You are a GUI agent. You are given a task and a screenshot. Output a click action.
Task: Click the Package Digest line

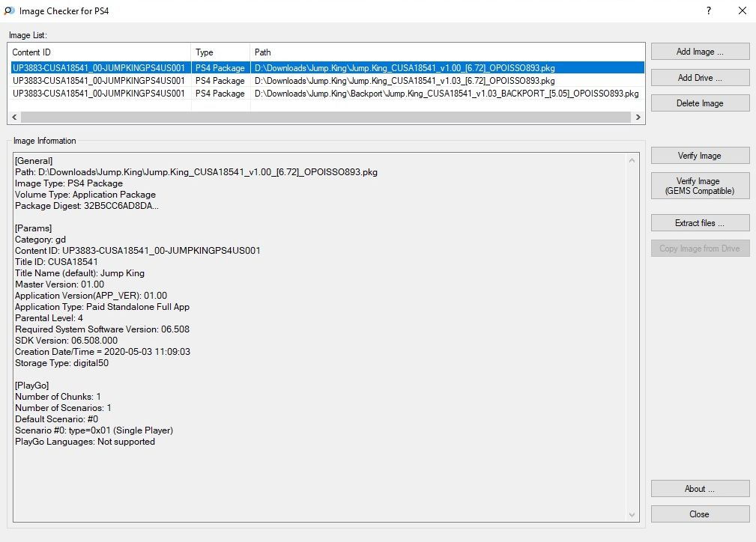click(87, 206)
